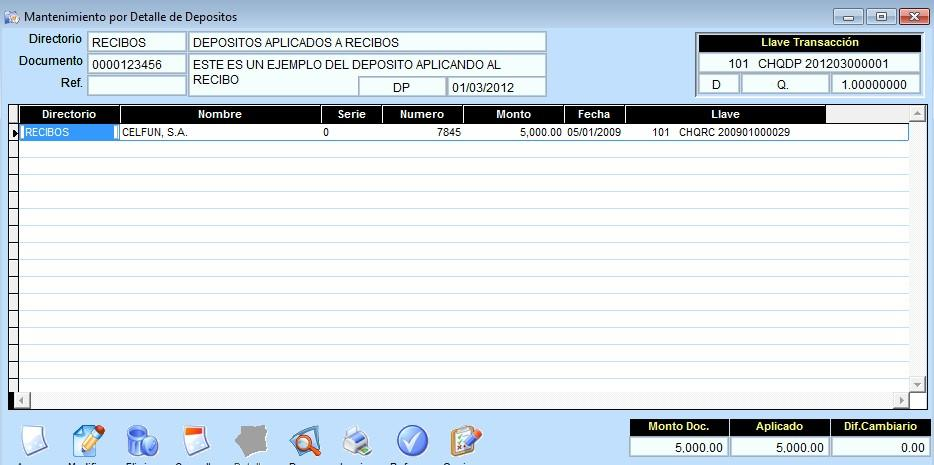The image size is (934, 465).
Task: Click the blue checkmark Refrescar icon
Action: click(x=411, y=441)
